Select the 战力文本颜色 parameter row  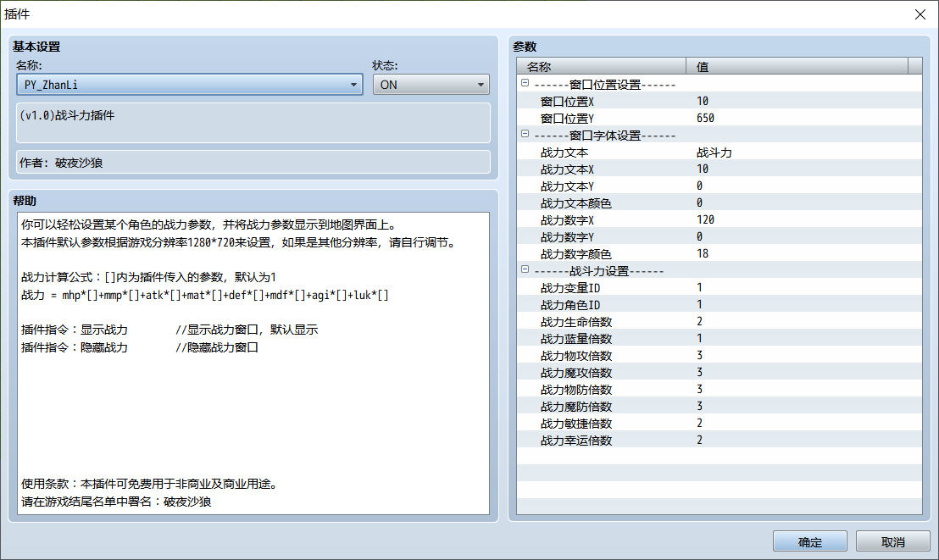pos(720,203)
